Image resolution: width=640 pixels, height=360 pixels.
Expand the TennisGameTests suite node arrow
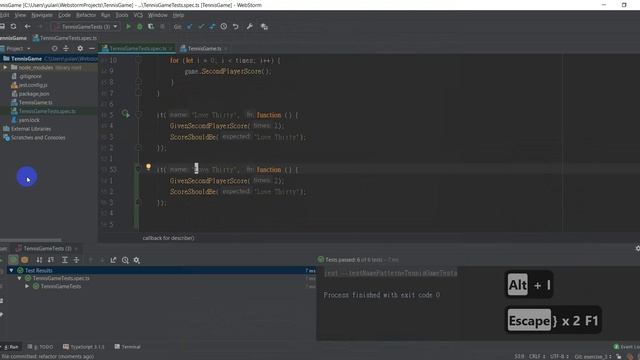tap(27, 286)
